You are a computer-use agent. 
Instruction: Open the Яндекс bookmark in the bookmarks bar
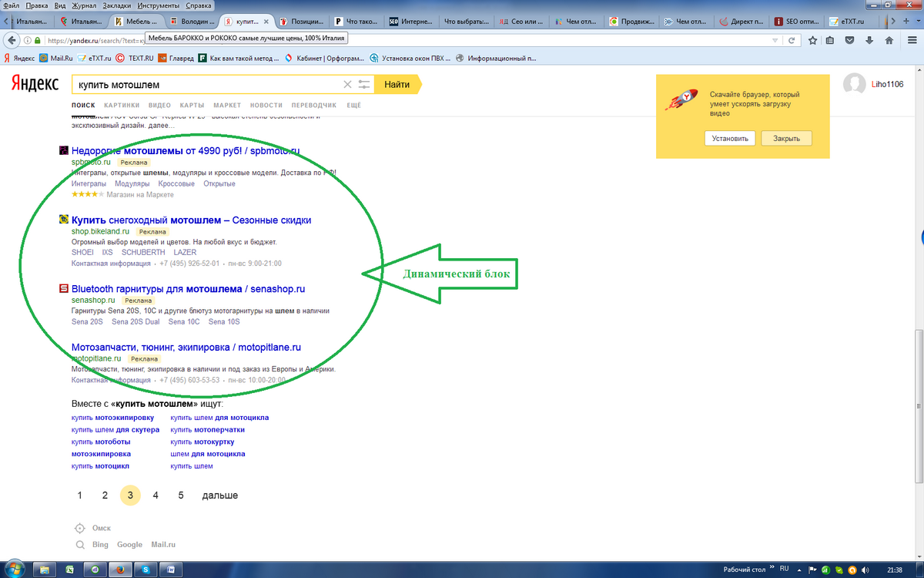(19, 58)
